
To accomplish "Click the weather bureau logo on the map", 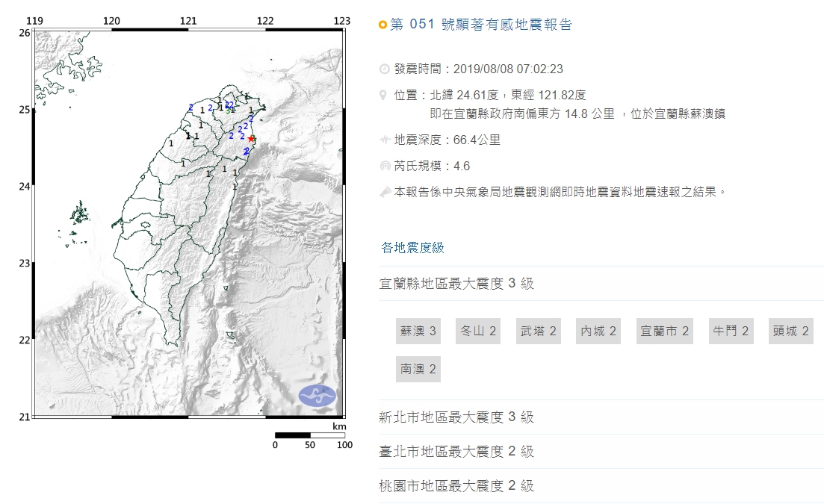I will (x=317, y=396).
